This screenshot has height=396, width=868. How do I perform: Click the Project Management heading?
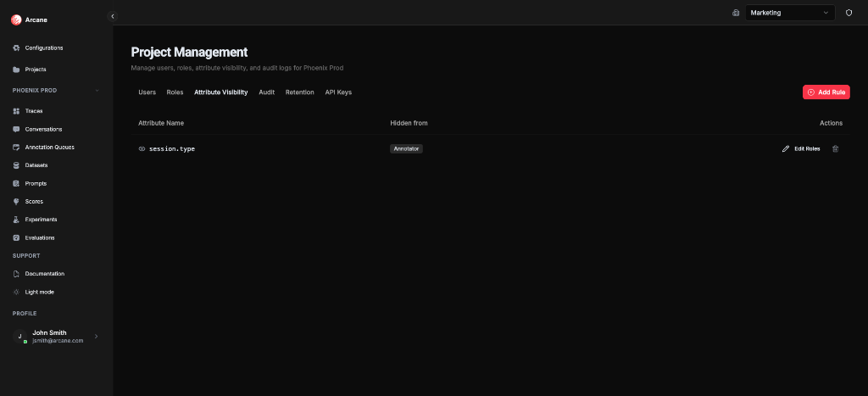(x=189, y=52)
